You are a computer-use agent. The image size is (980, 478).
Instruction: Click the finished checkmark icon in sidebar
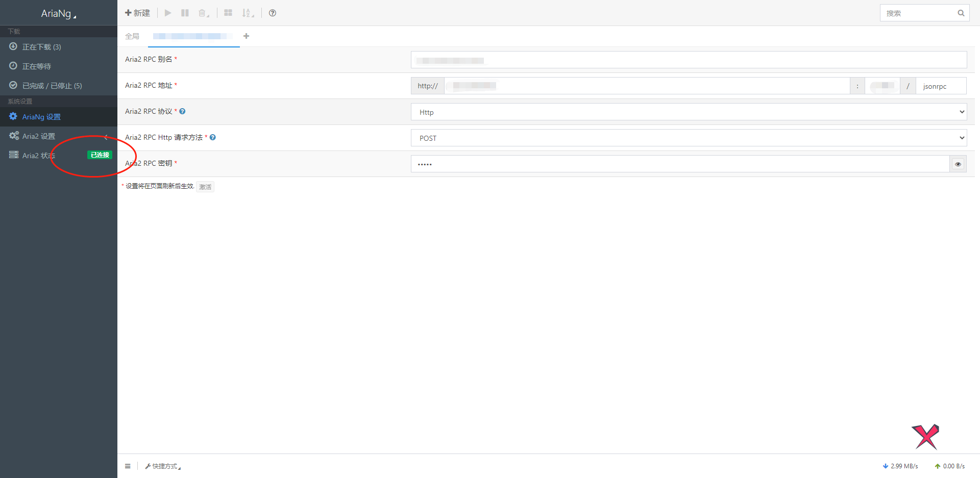pos(13,85)
